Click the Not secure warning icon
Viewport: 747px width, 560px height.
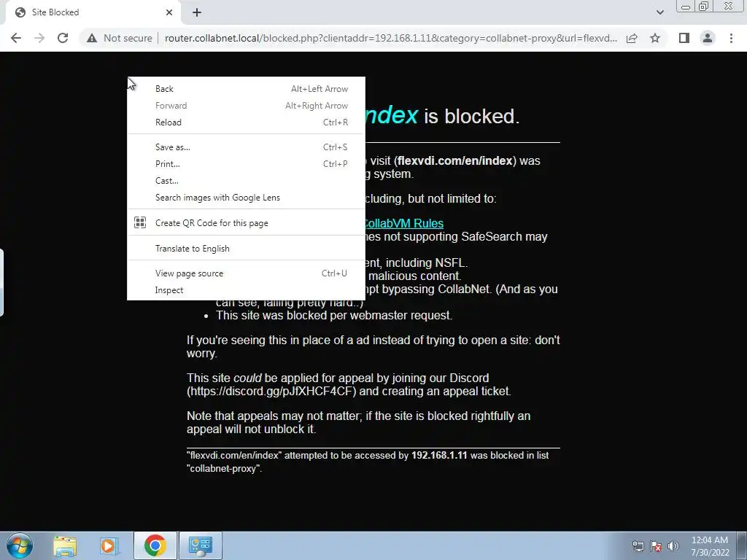[92, 38]
